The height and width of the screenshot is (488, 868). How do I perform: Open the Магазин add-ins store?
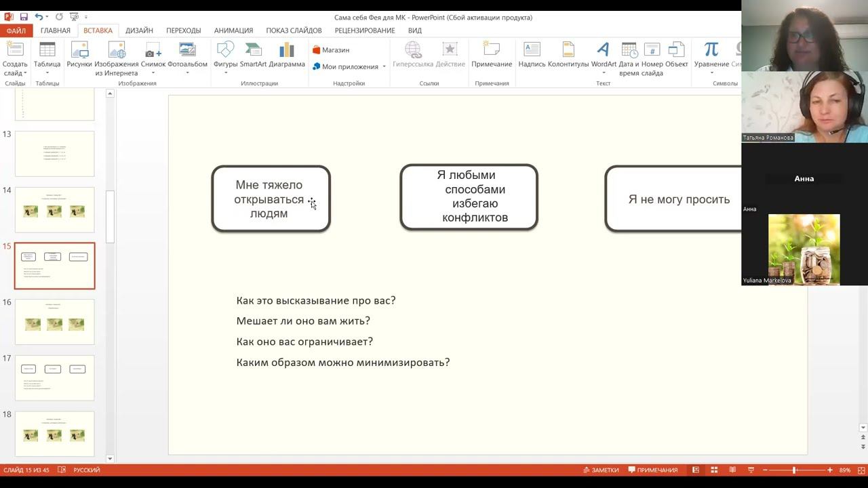pos(331,50)
